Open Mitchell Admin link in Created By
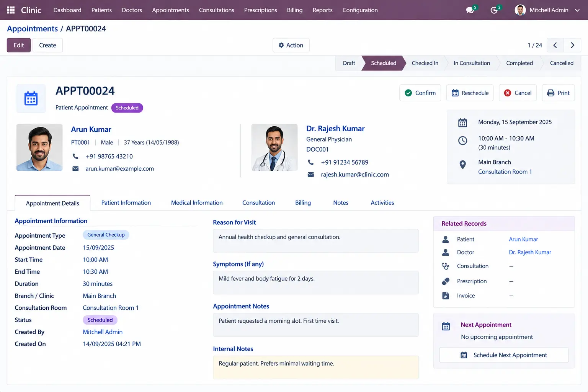 point(103,332)
